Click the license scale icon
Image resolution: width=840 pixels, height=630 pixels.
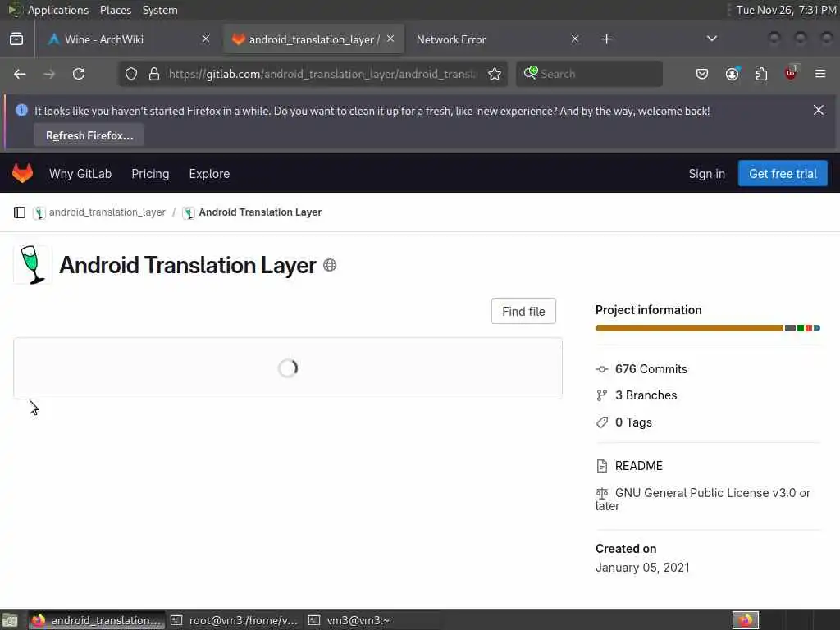pos(602,493)
